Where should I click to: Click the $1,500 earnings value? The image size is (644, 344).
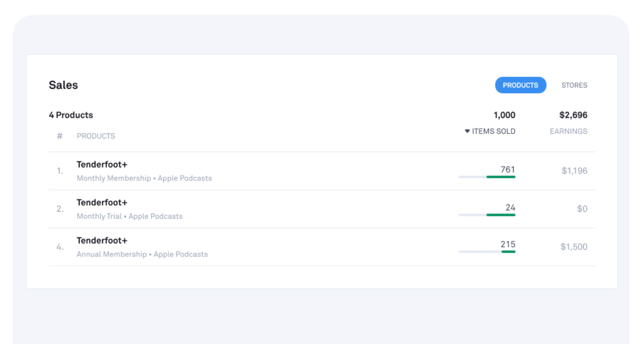573,247
